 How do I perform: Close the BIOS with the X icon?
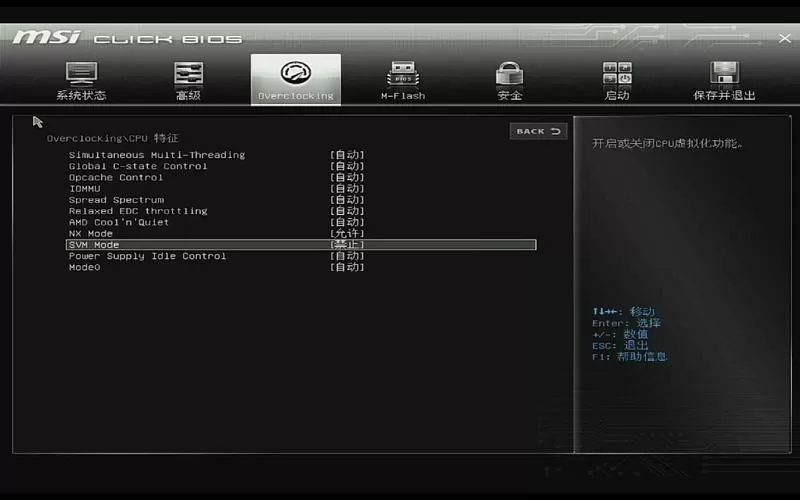pos(785,38)
